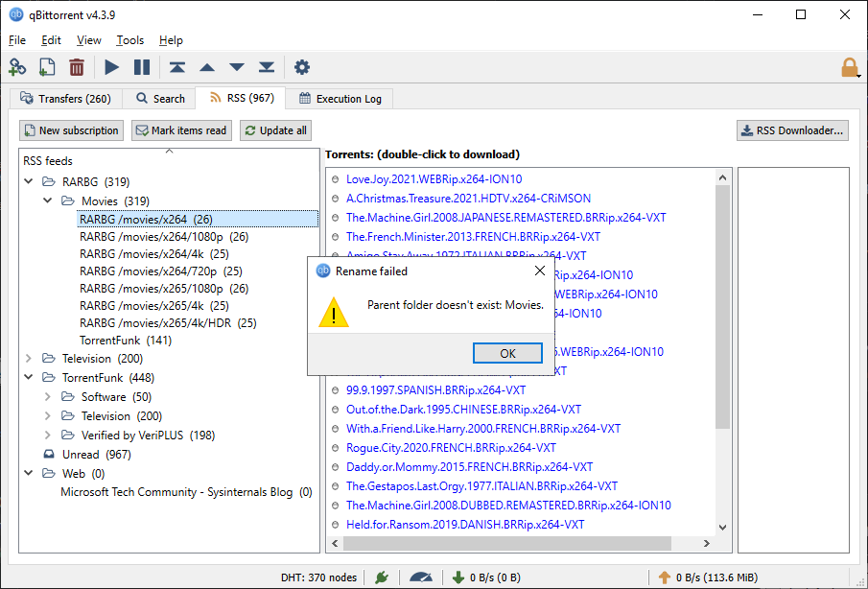Click DHT: 370 nodes status text
868x589 pixels.
click(318, 577)
